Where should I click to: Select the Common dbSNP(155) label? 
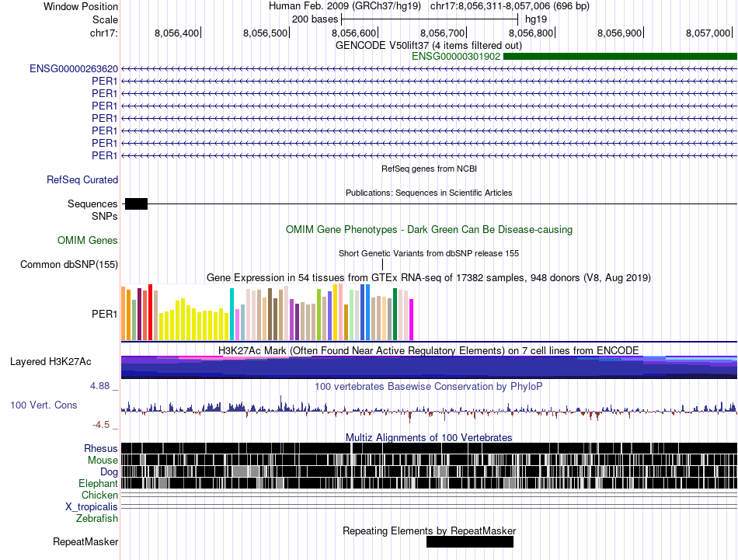68,265
